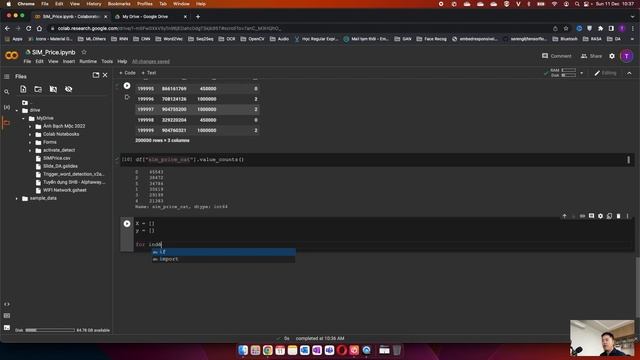
Task: Choose 'import' autocomplete suggestion
Action: 223,259
